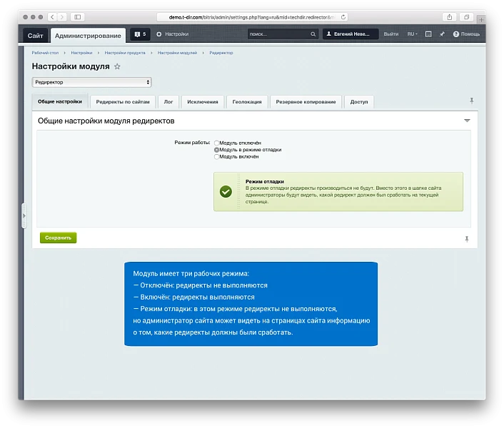
Task: Click the browser share icon
Action: coord(449,17)
